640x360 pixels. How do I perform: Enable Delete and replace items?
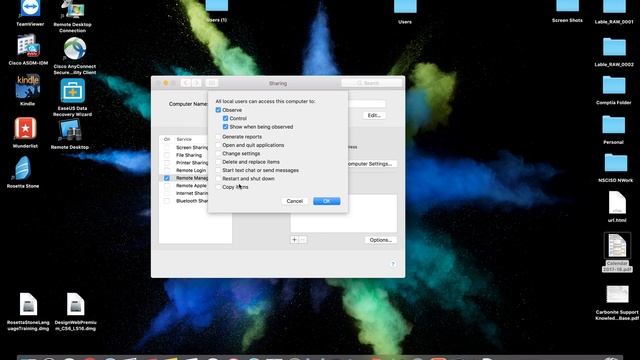pyautogui.click(x=218, y=162)
